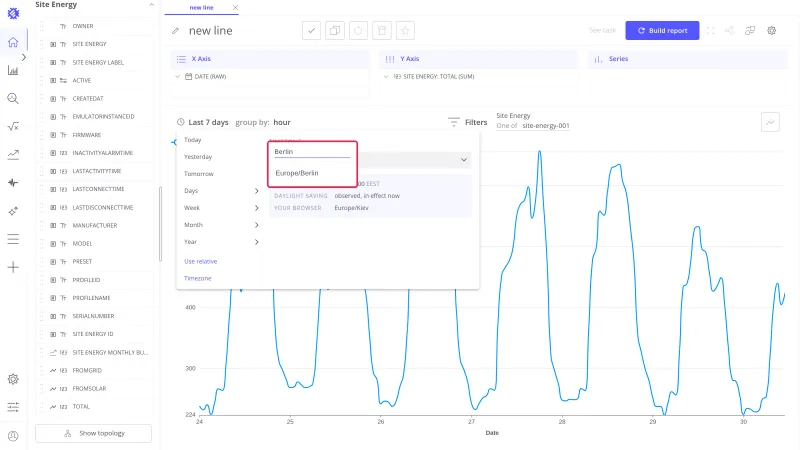Select the SITE ENERGY LABEL field

click(98, 62)
